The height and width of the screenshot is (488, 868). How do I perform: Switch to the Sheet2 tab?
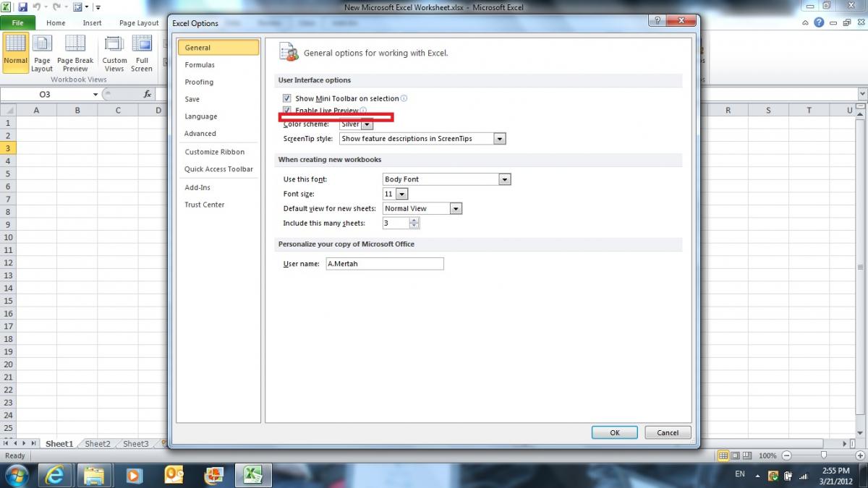click(x=98, y=444)
